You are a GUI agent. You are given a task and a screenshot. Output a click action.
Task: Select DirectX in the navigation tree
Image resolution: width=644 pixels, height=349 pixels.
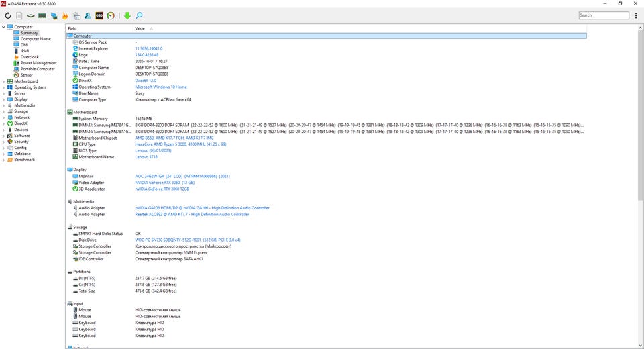click(21, 123)
